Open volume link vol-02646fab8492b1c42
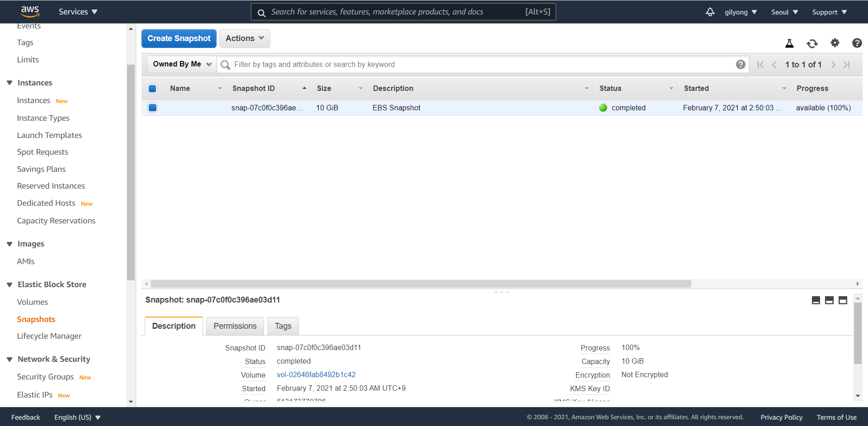 click(x=316, y=374)
